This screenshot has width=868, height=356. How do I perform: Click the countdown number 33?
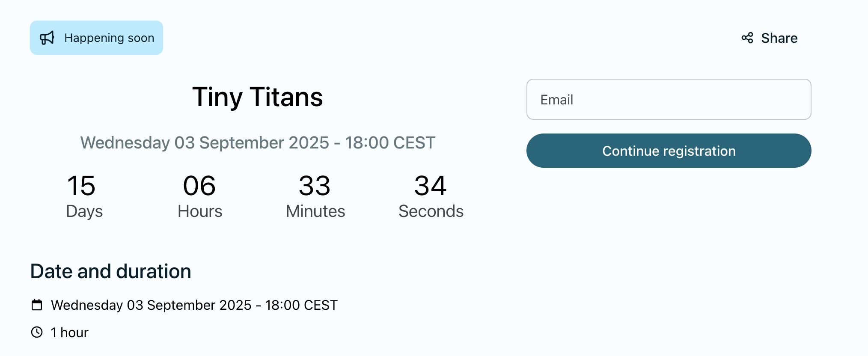pyautogui.click(x=315, y=186)
